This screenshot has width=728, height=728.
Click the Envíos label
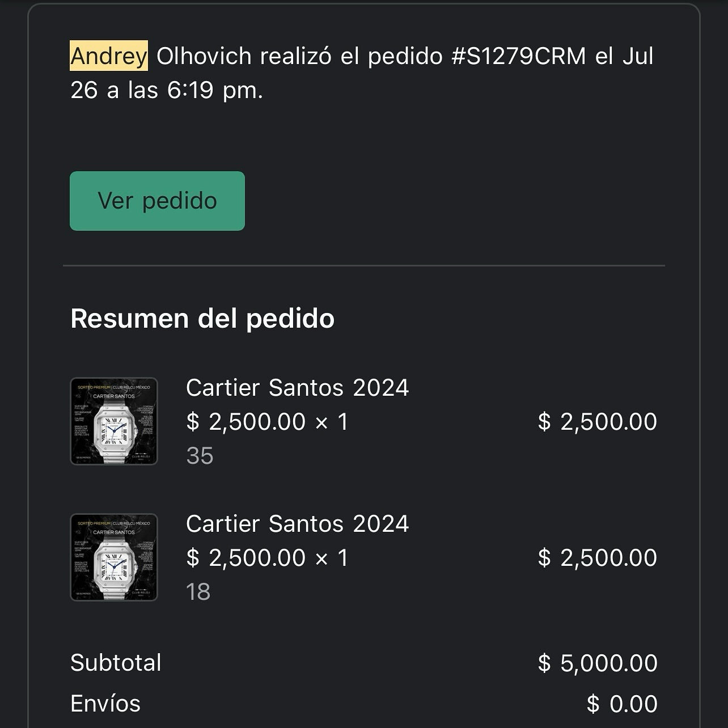[x=105, y=704]
